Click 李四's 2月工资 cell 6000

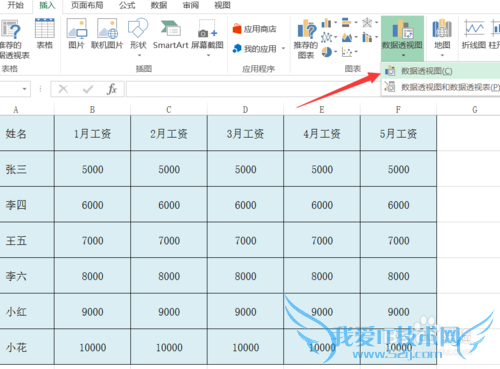tap(169, 205)
